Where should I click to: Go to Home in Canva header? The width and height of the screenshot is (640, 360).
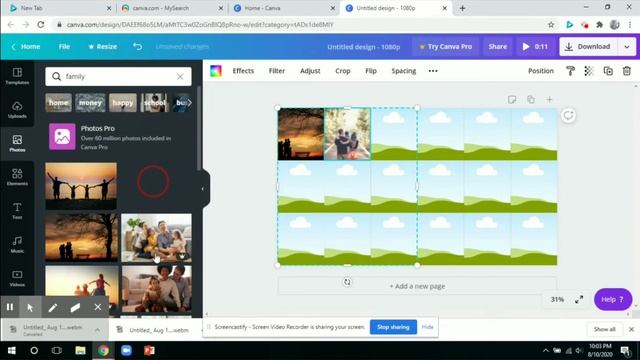point(26,47)
